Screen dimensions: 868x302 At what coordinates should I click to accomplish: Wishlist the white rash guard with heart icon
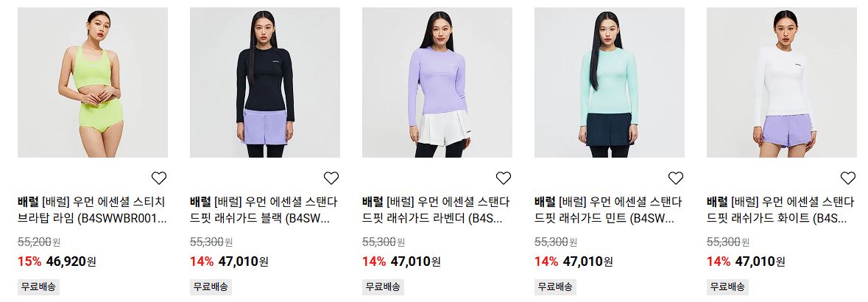(x=847, y=178)
